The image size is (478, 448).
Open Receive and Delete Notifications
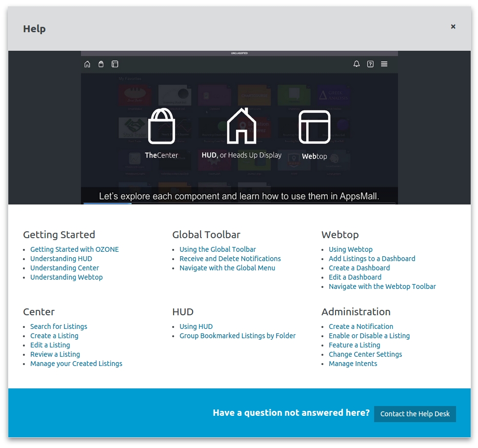coord(230,259)
